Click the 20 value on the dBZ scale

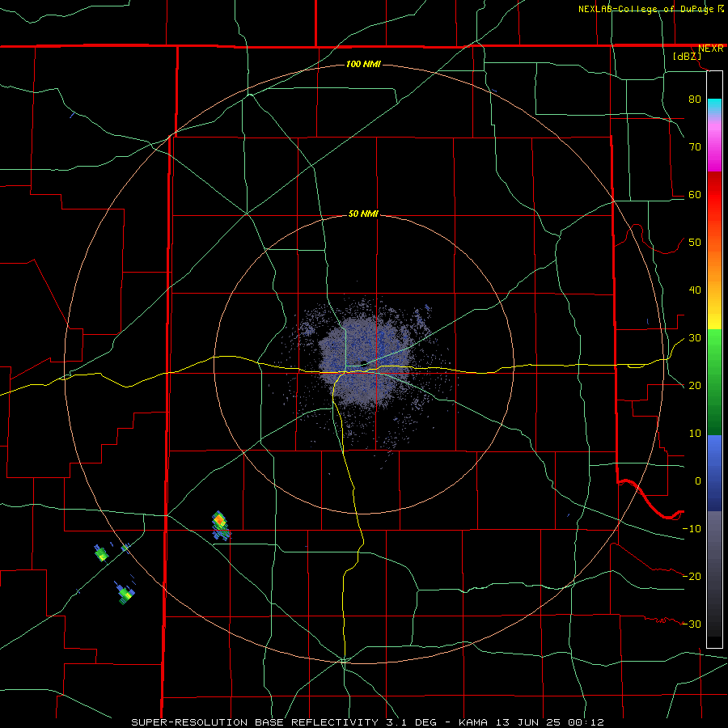click(695, 385)
